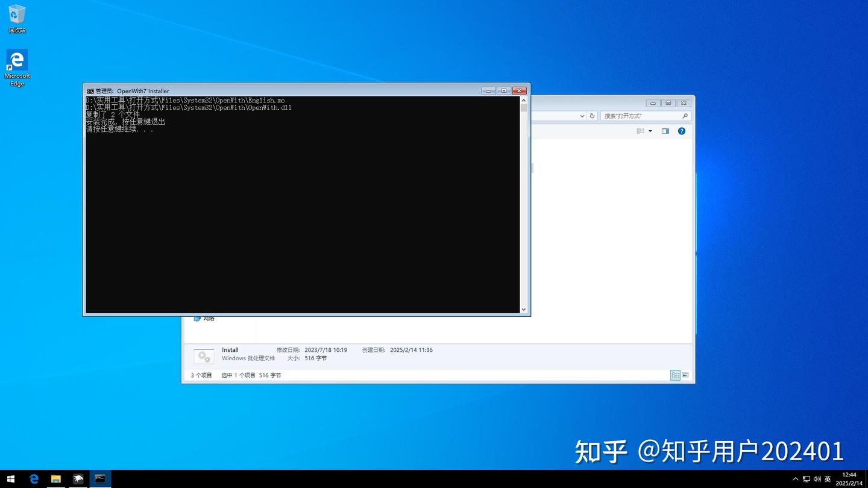Open the search box magnifier in Explorer
This screenshot has height=488, width=868.
(x=685, y=116)
